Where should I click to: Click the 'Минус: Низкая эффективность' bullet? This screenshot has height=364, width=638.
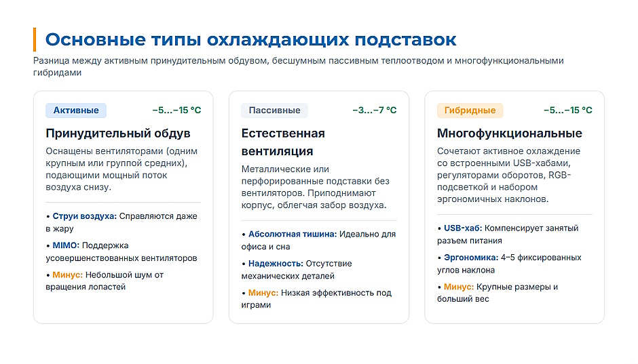(x=316, y=299)
